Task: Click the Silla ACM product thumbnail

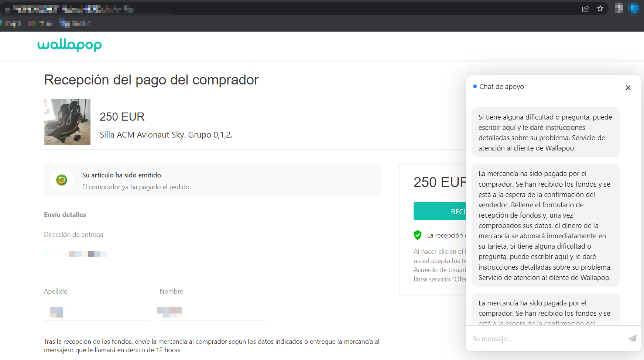Action: tap(67, 122)
